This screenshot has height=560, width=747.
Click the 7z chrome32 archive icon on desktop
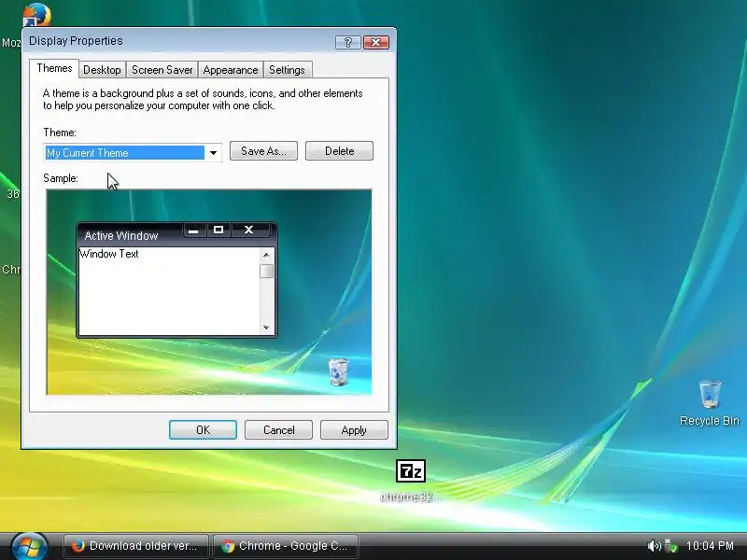click(411, 471)
